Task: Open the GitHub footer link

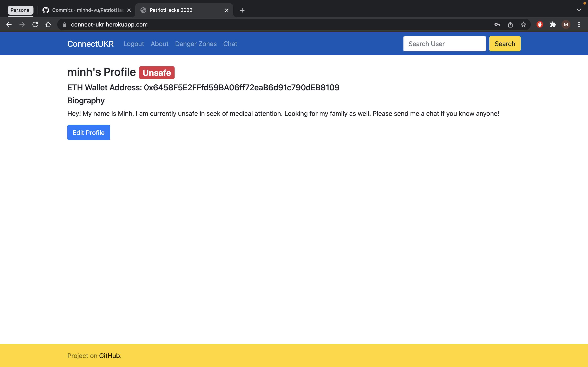Action: [x=109, y=356]
